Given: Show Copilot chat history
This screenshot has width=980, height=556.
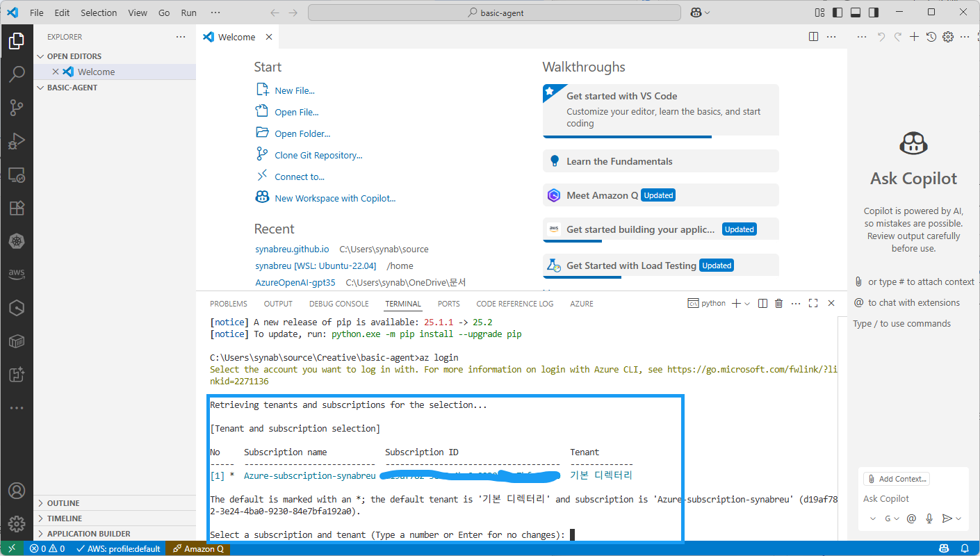Looking at the screenshot, I should (x=931, y=37).
